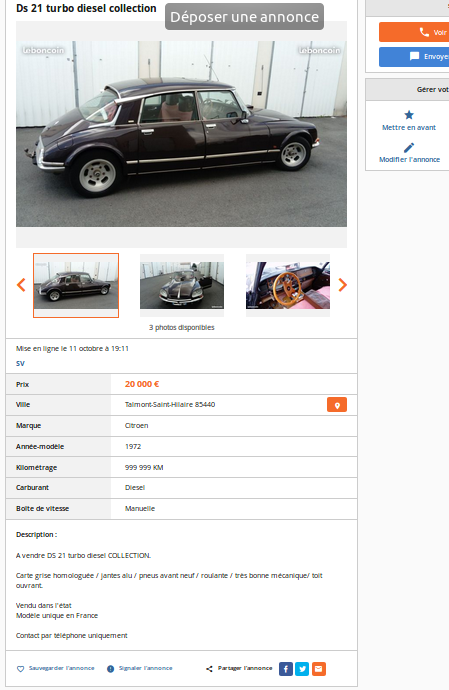Click the orange Voir phone number button
Screen dimensions: 449x690
[414, 32]
